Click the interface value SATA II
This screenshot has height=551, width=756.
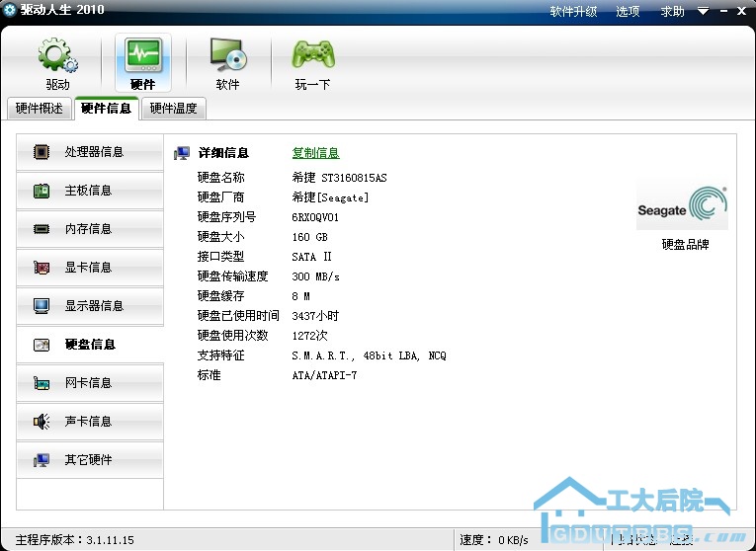(312, 257)
